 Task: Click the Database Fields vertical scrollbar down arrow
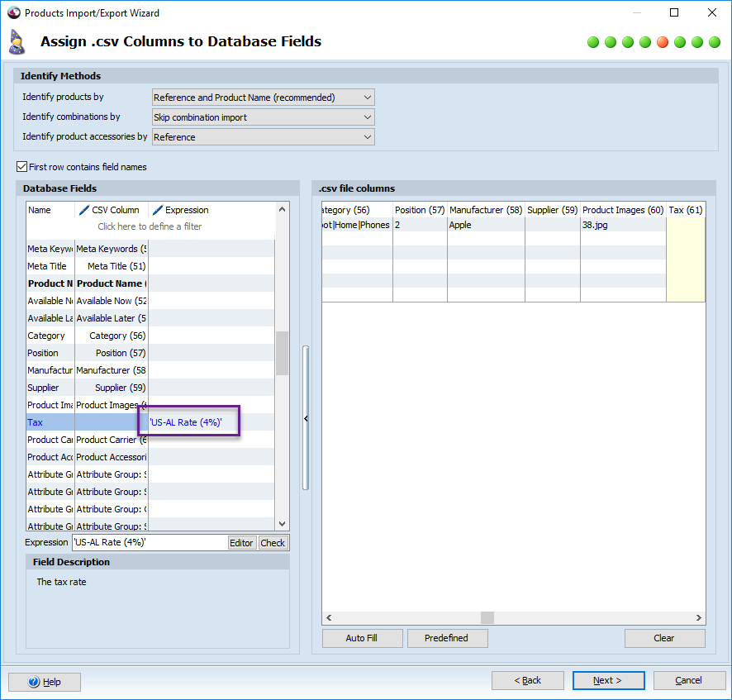[x=282, y=523]
